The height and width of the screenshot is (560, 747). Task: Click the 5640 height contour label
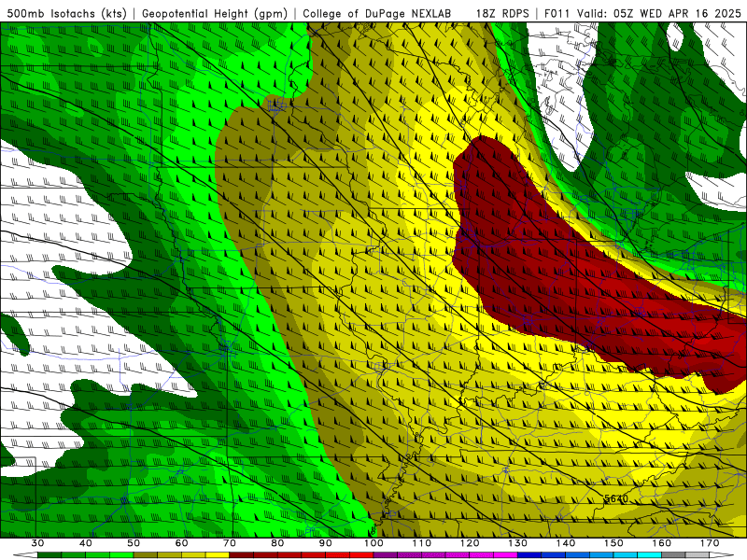pyautogui.click(x=616, y=498)
